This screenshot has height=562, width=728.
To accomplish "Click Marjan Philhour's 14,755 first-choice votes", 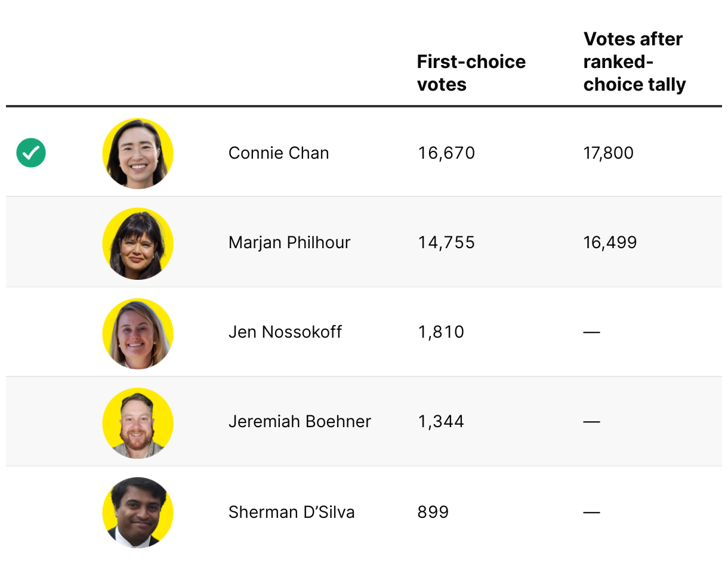I will 446,242.
